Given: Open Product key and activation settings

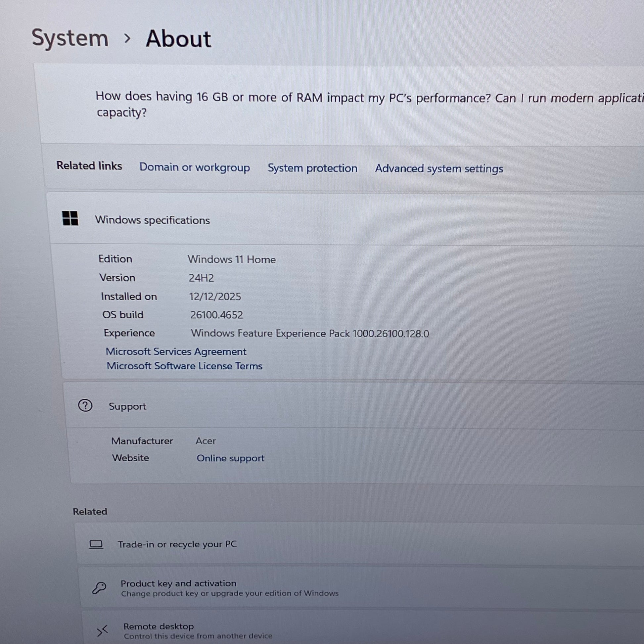Looking at the screenshot, I should click(178, 583).
